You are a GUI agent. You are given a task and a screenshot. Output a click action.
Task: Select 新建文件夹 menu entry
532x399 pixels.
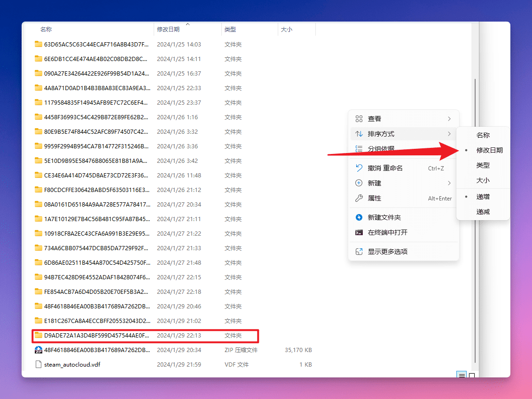404,217
